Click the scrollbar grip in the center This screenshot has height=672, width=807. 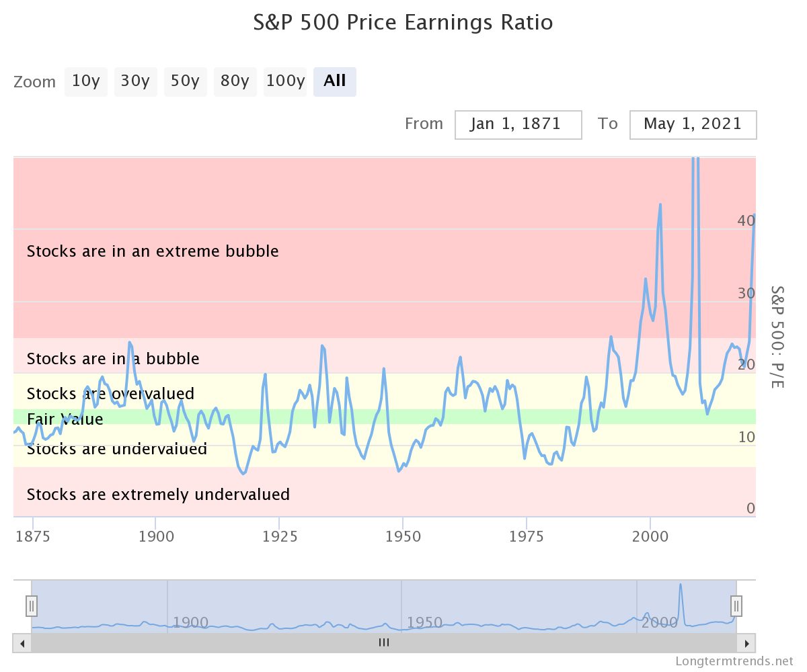point(384,642)
